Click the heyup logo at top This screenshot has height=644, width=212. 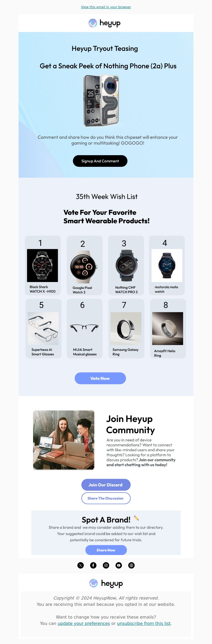pos(104,23)
